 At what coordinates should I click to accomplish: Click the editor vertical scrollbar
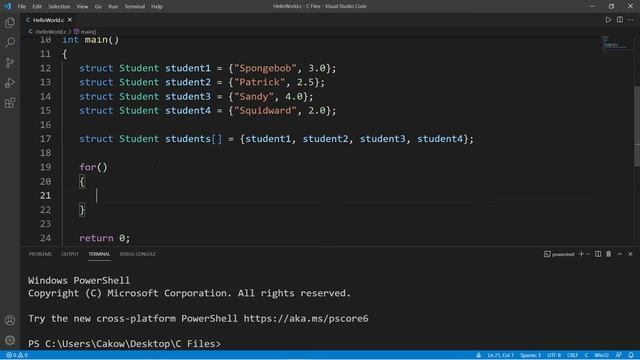click(637, 127)
